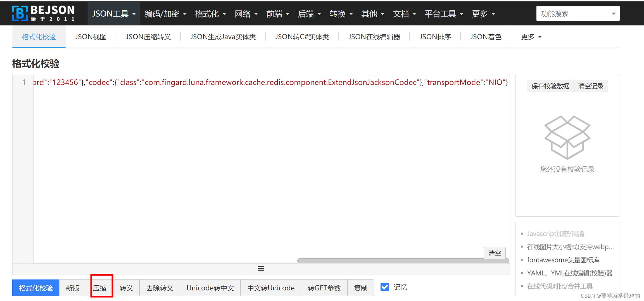Click the 保存校验数据 button
644x301 pixels.
coord(550,86)
